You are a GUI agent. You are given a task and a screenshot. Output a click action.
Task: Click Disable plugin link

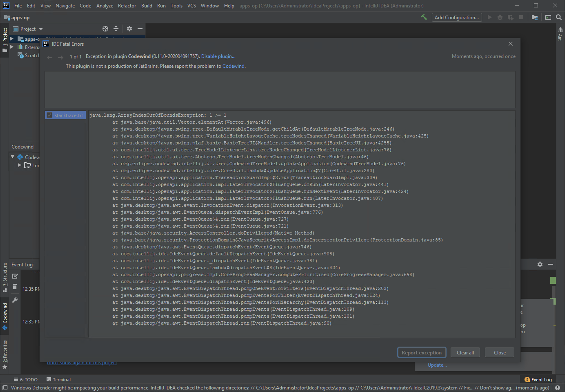click(x=218, y=56)
